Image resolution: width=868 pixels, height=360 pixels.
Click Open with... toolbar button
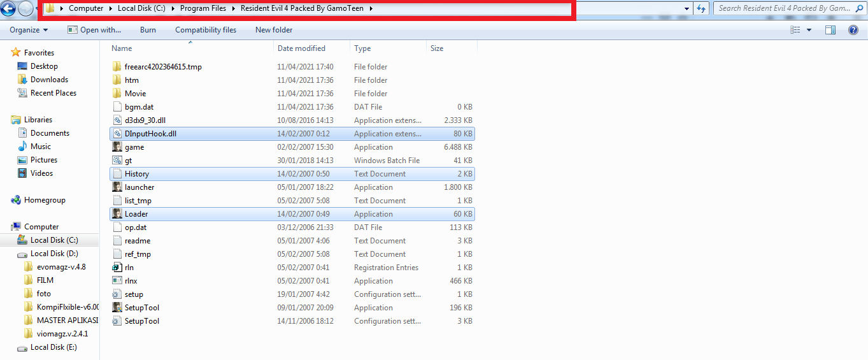click(x=94, y=30)
